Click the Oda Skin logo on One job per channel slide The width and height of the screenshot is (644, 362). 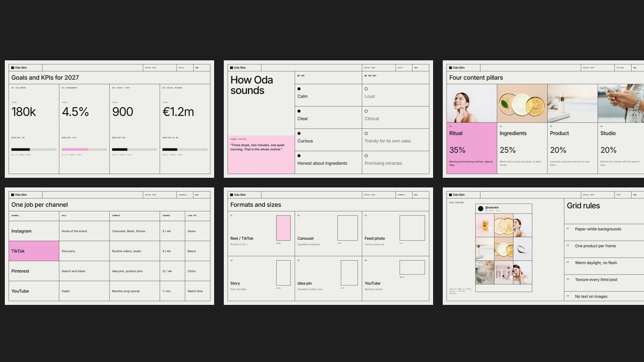[19, 195]
